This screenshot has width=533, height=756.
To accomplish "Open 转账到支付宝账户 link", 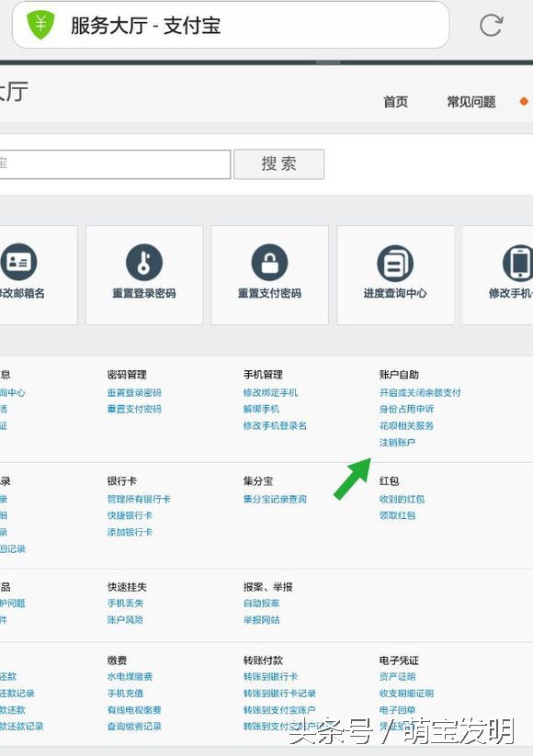I will point(279,710).
